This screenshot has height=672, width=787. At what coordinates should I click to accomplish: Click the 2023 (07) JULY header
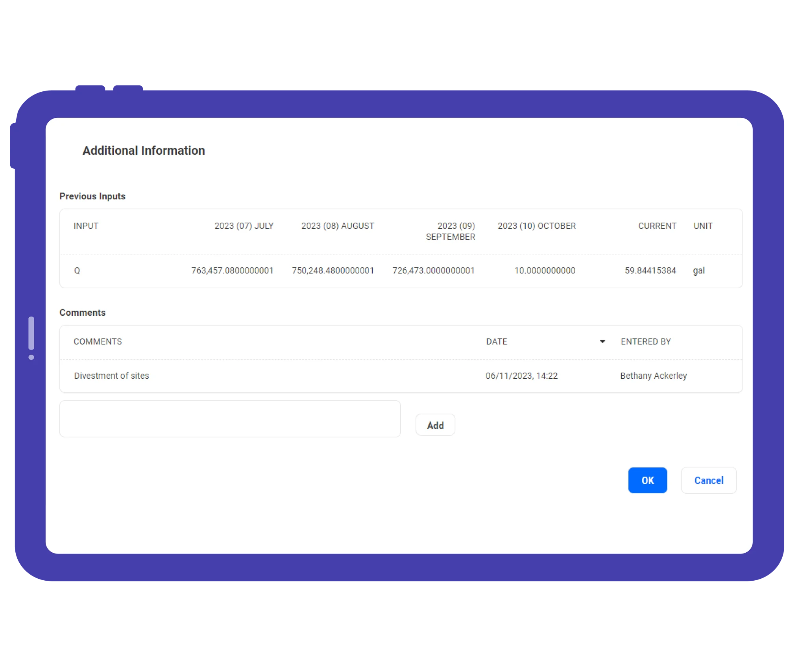pyautogui.click(x=244, y=226)
